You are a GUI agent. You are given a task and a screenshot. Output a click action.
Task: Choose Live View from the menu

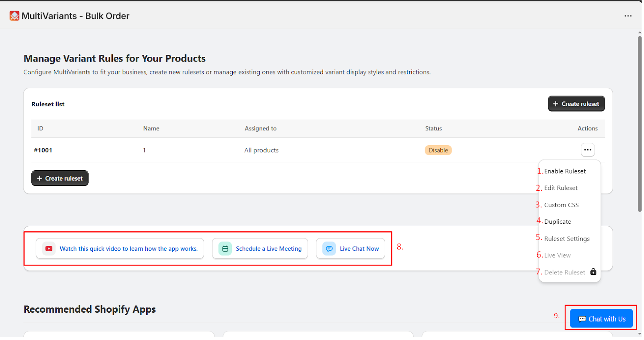pyautogui.click(x=557, y=256)
